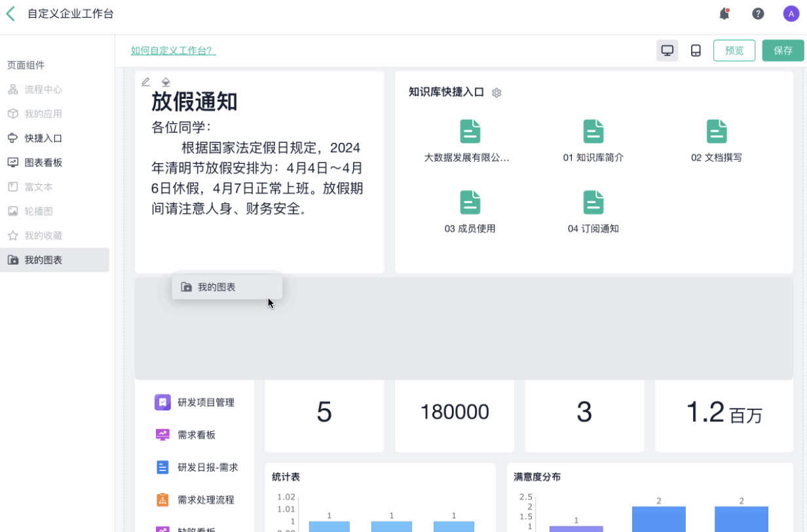Switch to desktop layout view
Screen dimensions: 807x532
pos(667,50)
